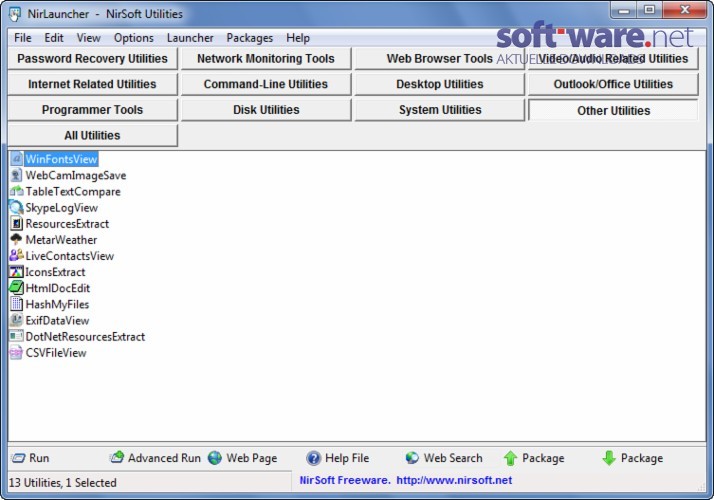Open the Launcher menu
The width and height of the screenshot is (714, 500).
coord(190,38)
